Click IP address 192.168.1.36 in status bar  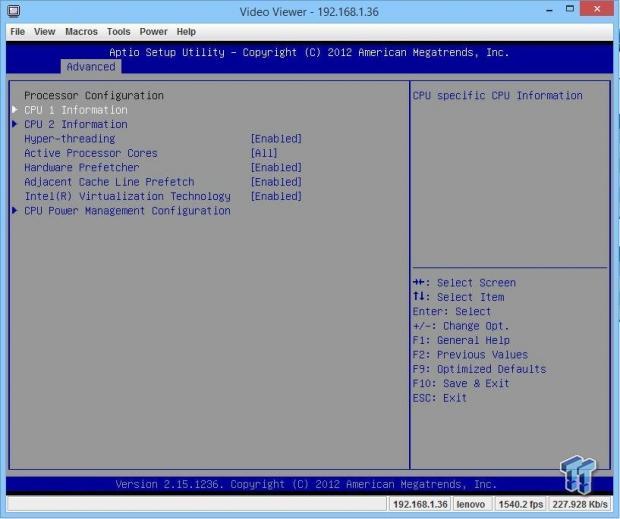(x=420, y=504)
